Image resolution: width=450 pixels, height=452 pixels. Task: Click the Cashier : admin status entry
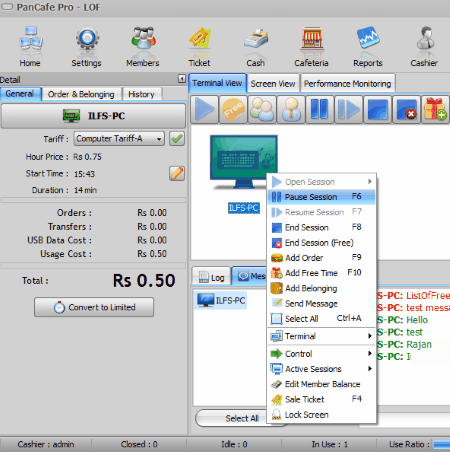coord(46,444)
